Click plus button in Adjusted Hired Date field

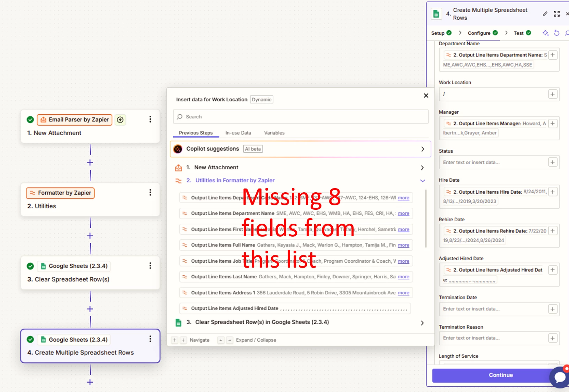tap(553, 270)
